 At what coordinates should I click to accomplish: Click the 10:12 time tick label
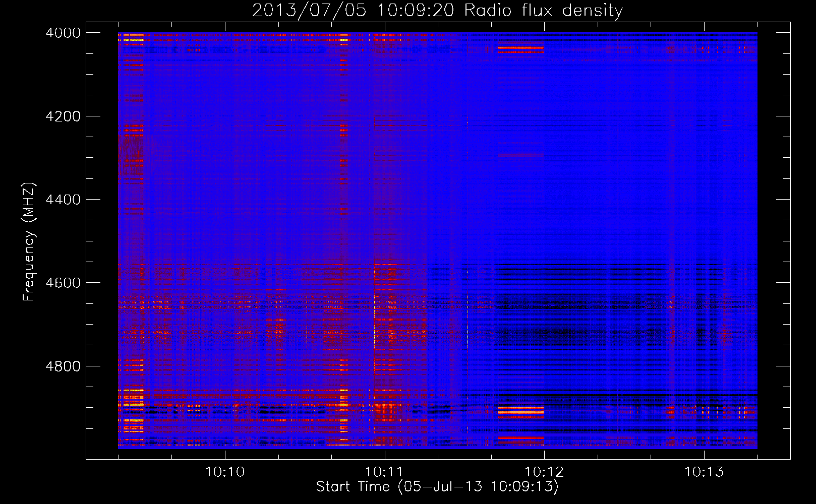point(544,472)
